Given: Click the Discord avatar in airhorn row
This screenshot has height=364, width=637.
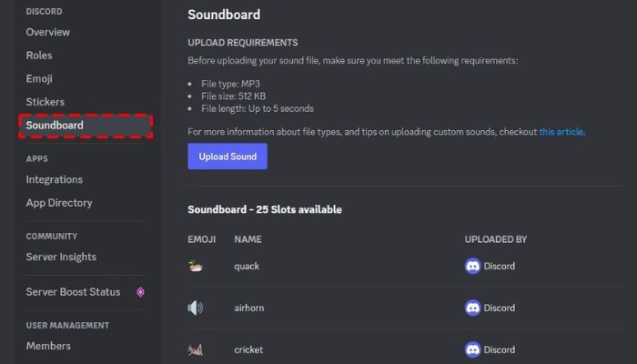Looking at the screenshot, I should point(472,308).
